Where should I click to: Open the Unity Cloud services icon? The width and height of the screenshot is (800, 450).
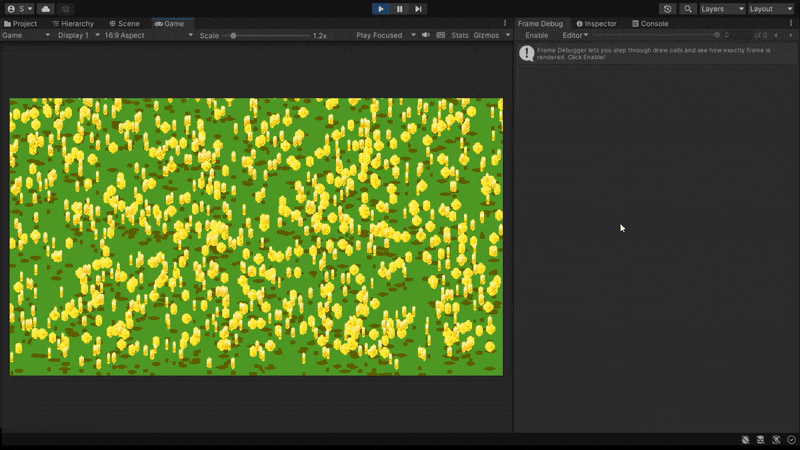click(x=45, y=9)
